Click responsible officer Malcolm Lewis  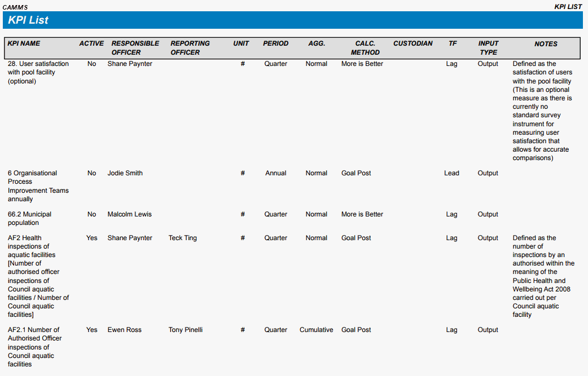[x=129, y=214]
